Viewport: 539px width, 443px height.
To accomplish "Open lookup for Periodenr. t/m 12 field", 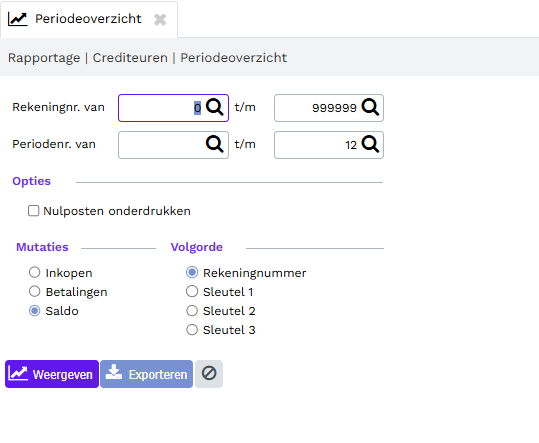I will click(371, 144).
